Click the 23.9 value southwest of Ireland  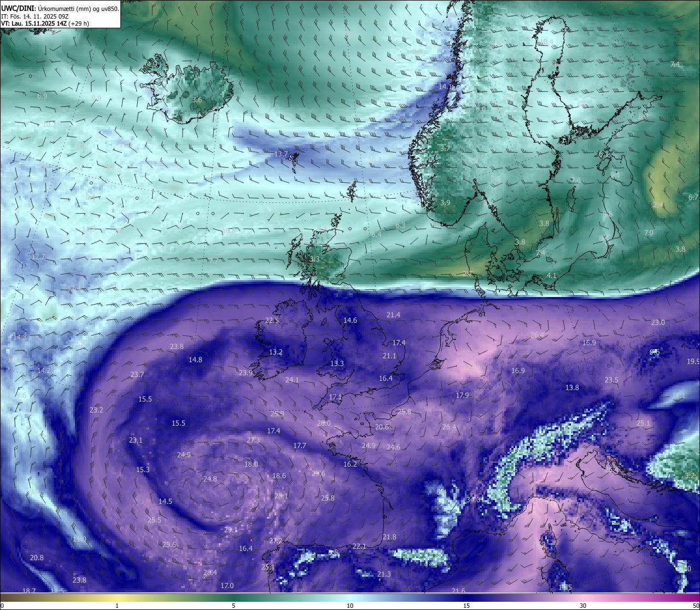pyautogui.click(x=246, y=373)
